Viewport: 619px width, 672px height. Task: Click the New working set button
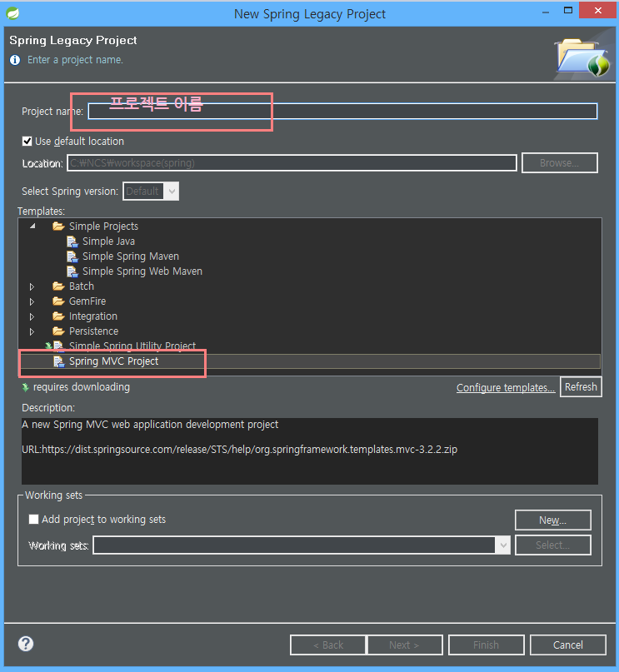(553, 520)
